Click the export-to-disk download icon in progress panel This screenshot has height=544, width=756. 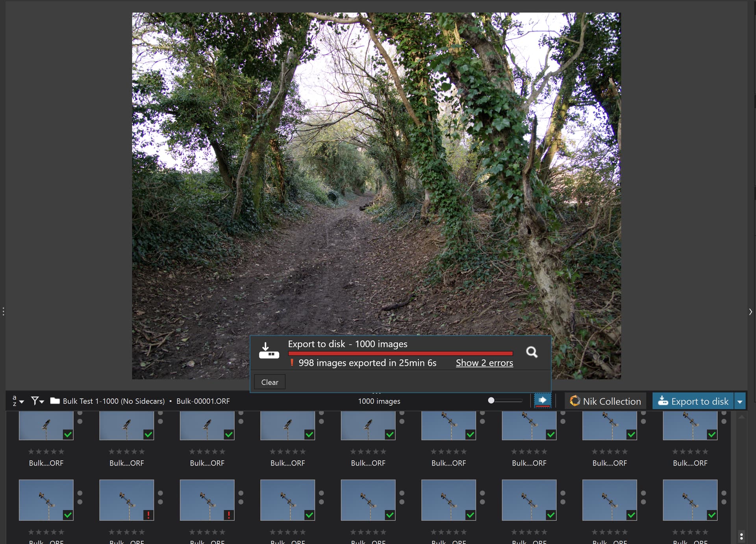[269, 350]
